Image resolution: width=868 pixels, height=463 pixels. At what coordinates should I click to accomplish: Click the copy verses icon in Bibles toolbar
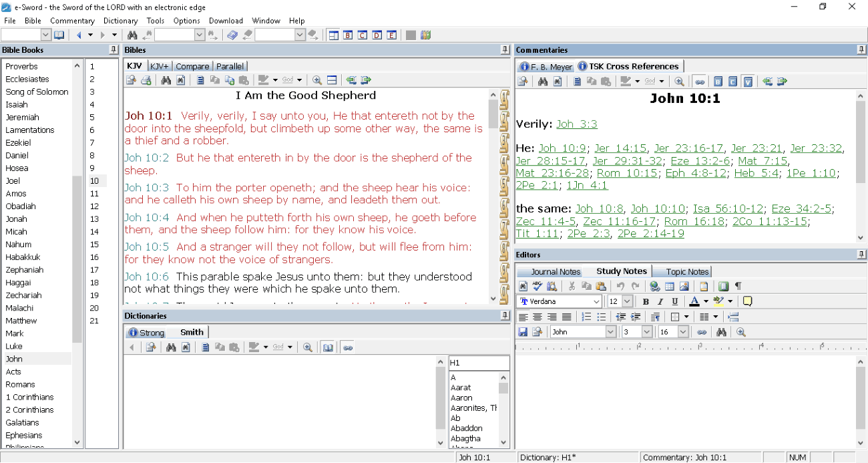tap(230, 80)
